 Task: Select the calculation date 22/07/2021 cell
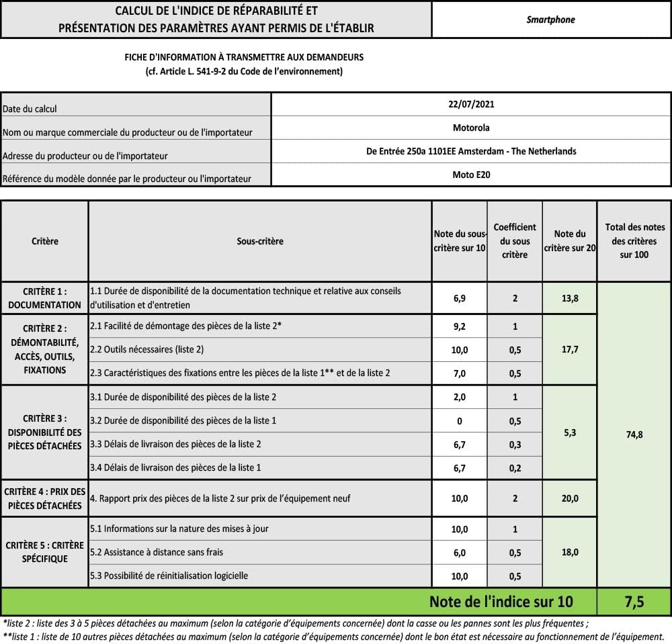pyautogui.click(x=470, y=104)
